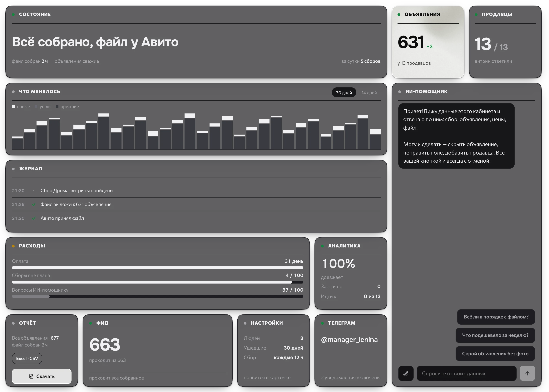Focus the Спросите о своих данных input

coord(466,373)
